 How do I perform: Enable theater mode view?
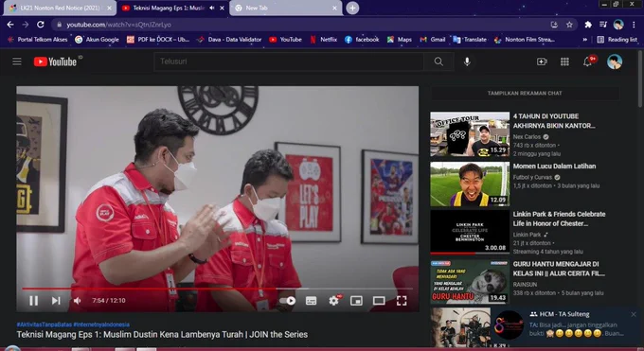pyautogui.click(x=379, y=301)
